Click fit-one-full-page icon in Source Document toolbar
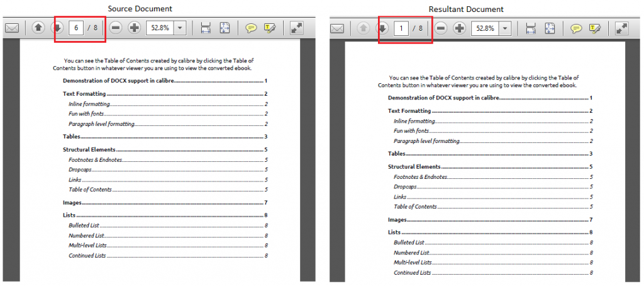The image size is (644, 286). (225, 28)
